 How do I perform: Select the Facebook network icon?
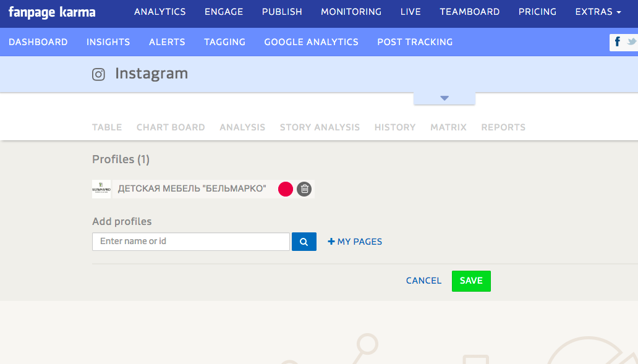[617, 42]
